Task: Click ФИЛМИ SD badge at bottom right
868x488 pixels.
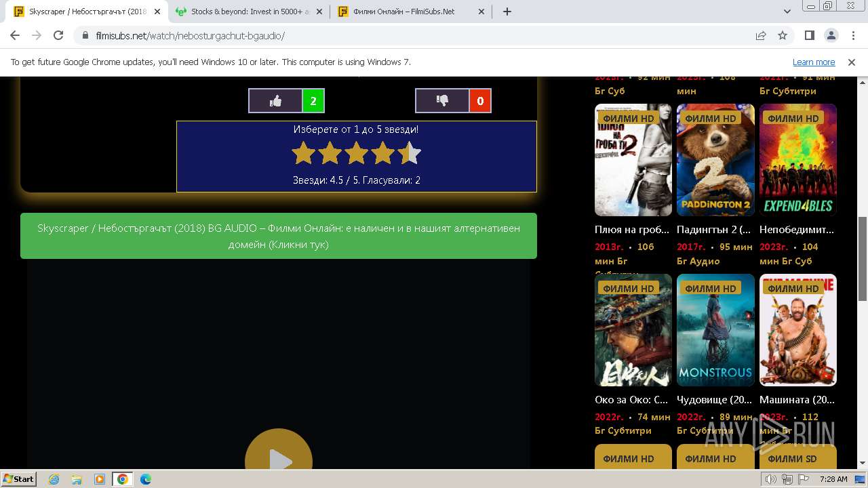Action: coord(792,459)
